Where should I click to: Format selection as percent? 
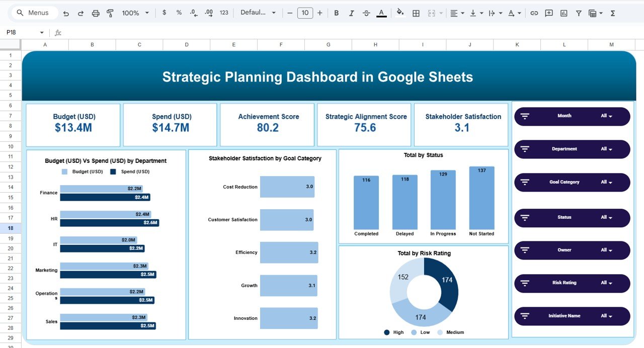179,13
